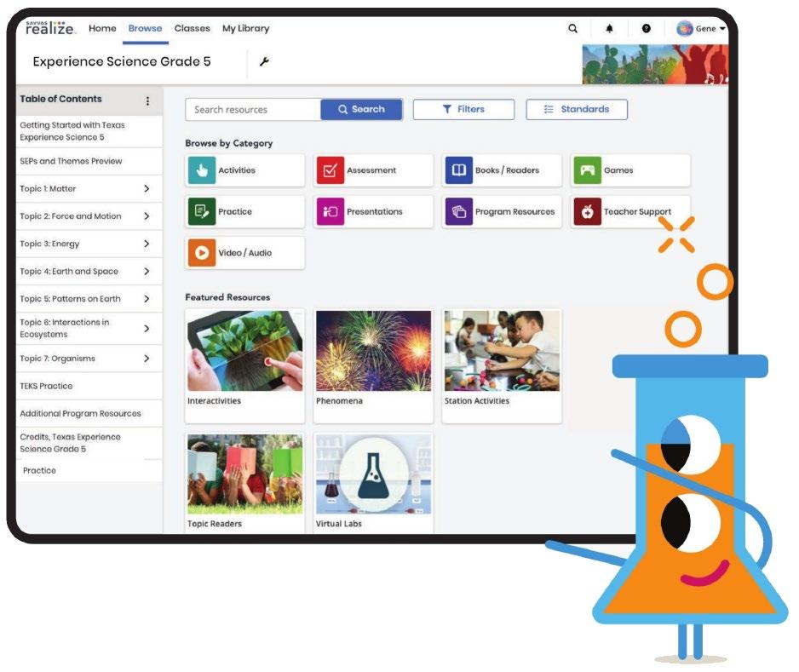Go to the Home tab

click(102, 28)
